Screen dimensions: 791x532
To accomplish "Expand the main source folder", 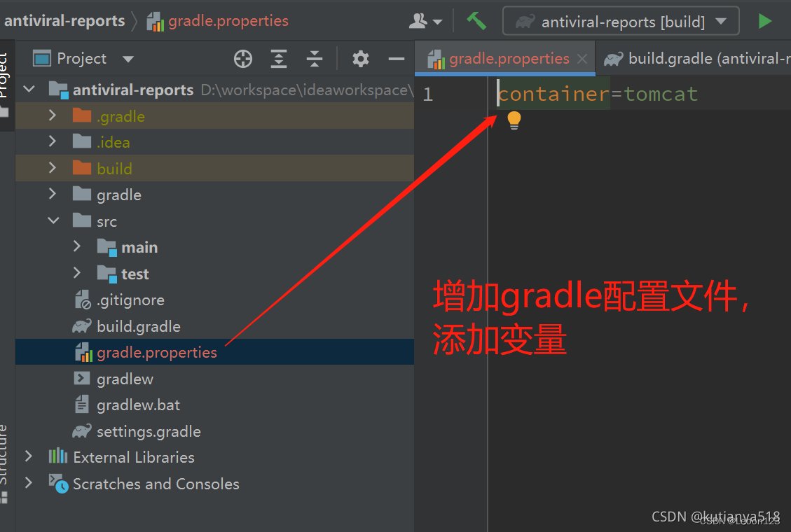I will click(76, 247).
